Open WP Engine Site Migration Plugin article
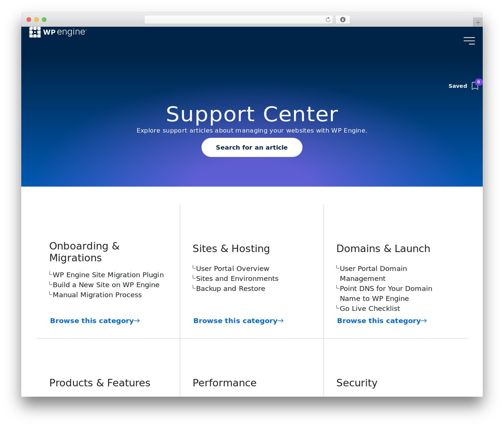The image size is (504, 427). [108, 275]
